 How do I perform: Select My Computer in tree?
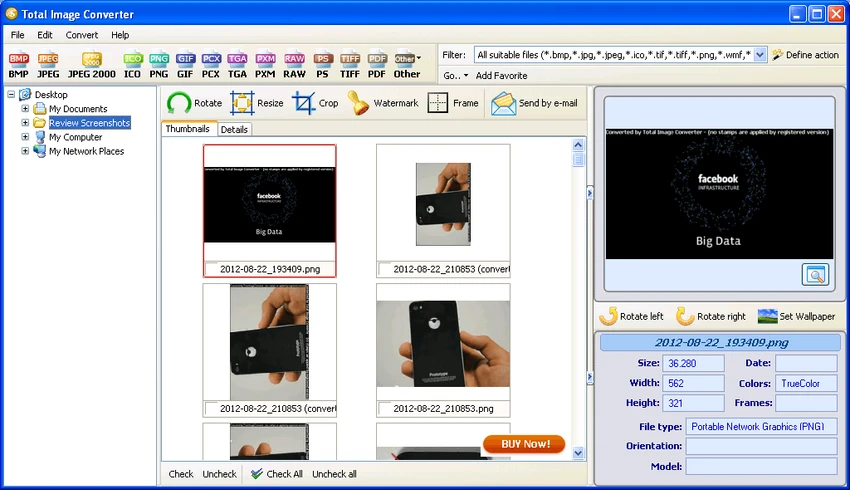(75, 137)
